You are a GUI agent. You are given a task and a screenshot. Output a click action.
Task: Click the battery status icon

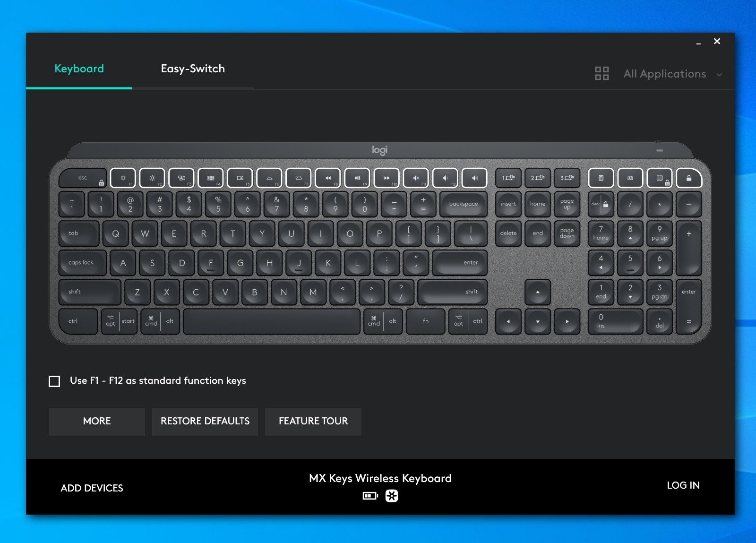370,496
